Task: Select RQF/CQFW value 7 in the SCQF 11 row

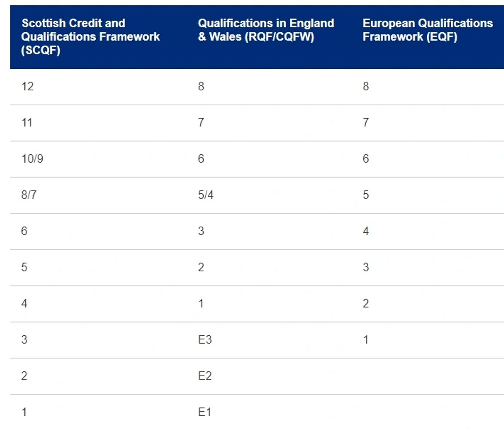Action: (x=201, y=122)
